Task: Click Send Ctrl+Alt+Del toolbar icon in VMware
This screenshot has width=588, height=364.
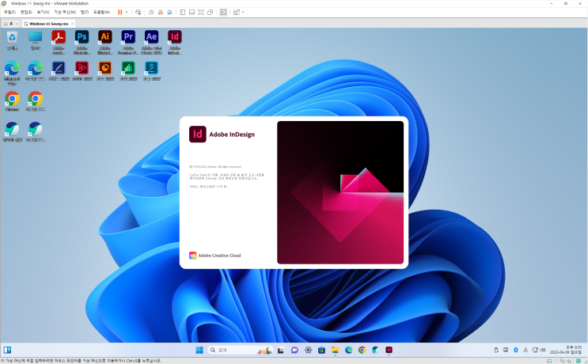Action: pos(138,13)
